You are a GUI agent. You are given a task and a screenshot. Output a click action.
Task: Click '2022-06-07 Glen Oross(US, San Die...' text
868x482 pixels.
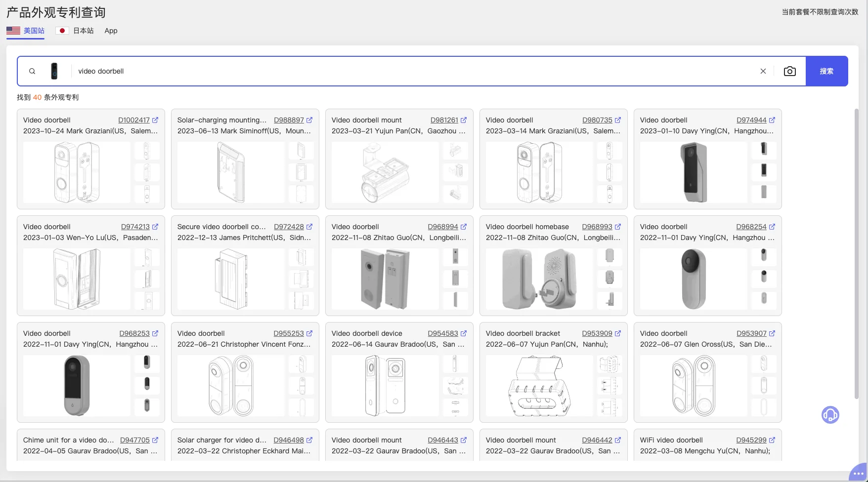point(706,344)
